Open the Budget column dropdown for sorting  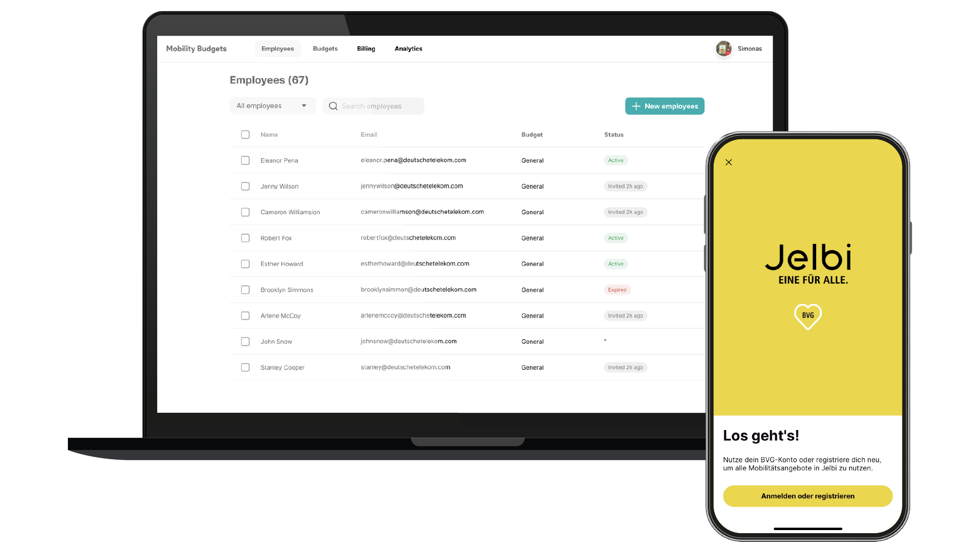532,134
